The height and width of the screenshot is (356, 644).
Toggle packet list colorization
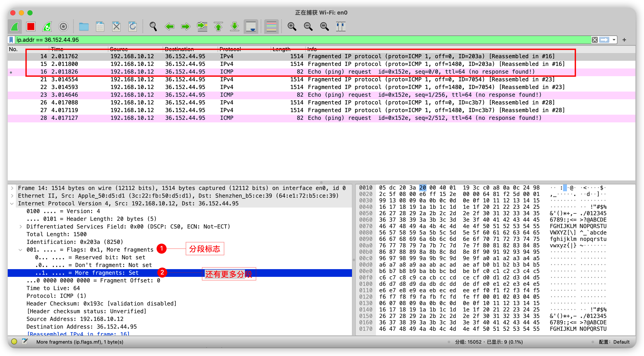click(x=271, y=27)
